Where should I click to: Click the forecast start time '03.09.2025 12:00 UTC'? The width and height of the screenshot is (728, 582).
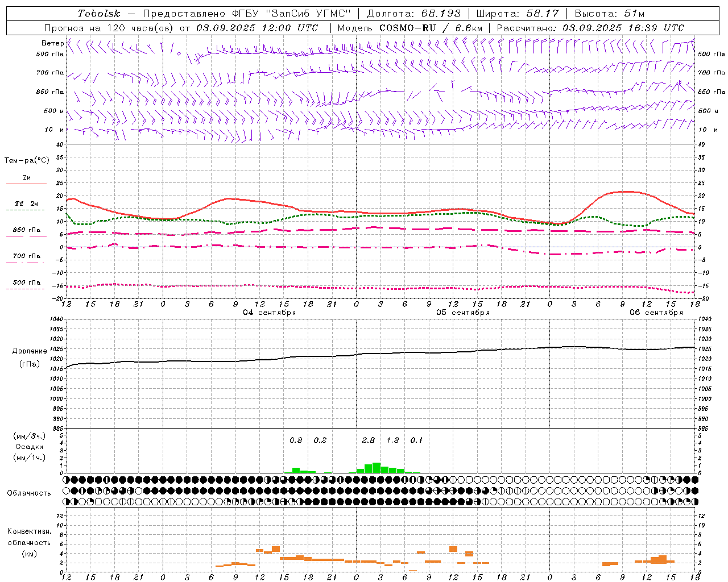click(257, 28)
